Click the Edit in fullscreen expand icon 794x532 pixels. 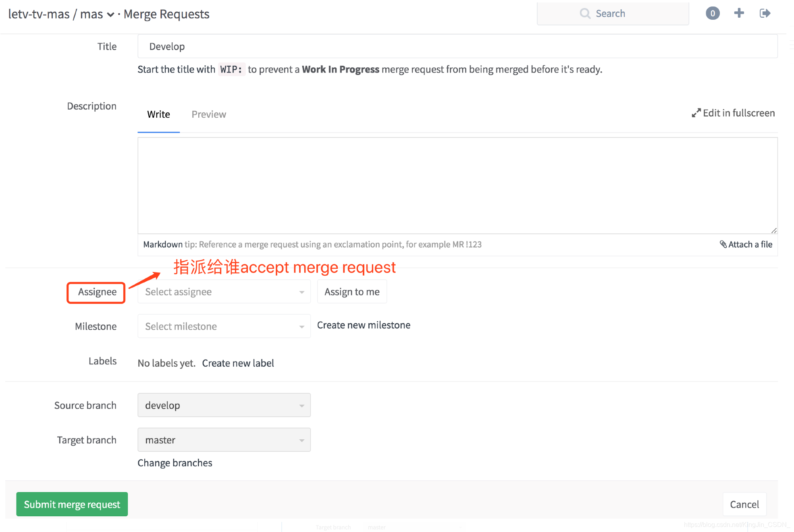(x=696, y=113)
